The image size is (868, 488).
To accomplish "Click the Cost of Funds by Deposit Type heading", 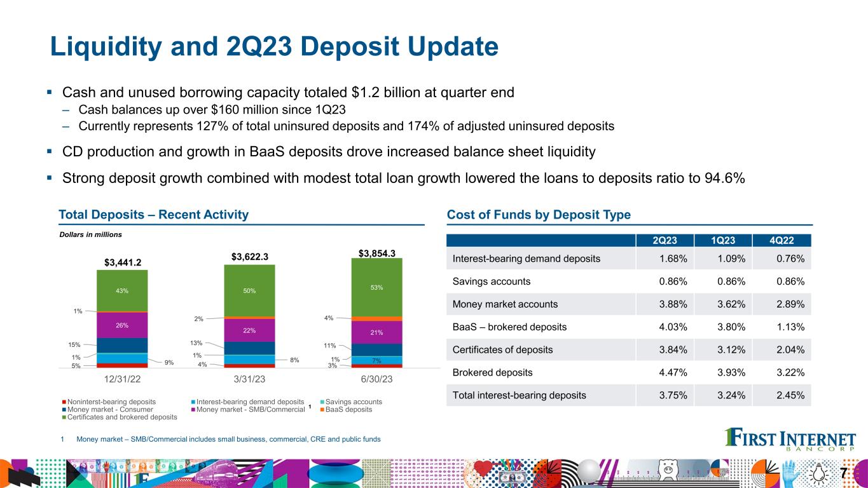I will click(539, 215).
